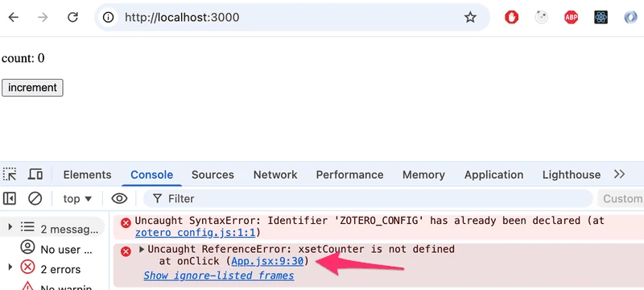
Task: Click the browser forward arrow
Action: coord(43,17)
